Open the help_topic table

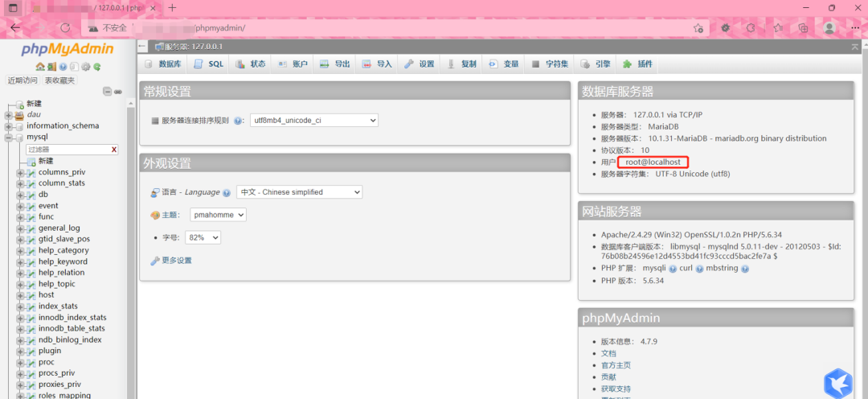(56, 284)
